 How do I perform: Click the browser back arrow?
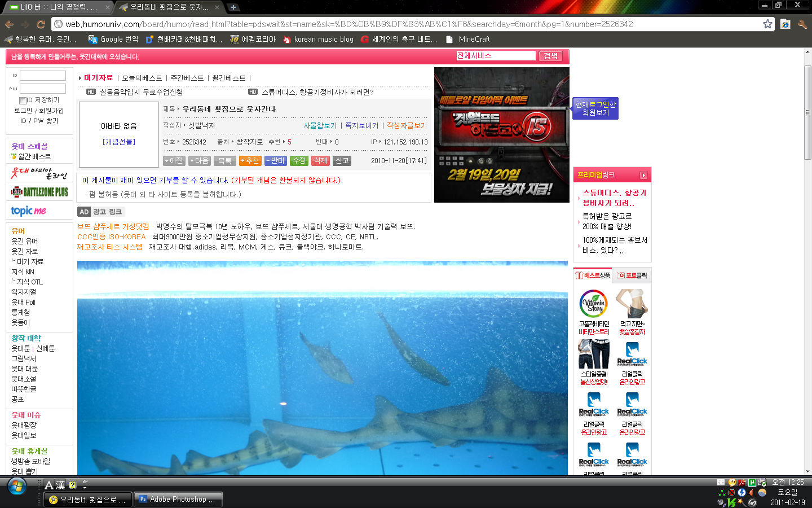tap(9, 24)
